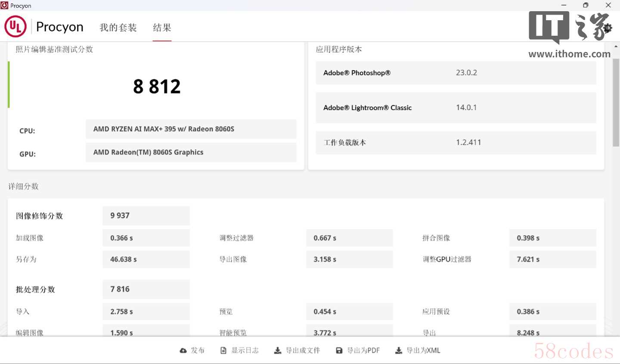
Task: Click the 批处理分数 value 7 816
Action: tap(146, 289)
